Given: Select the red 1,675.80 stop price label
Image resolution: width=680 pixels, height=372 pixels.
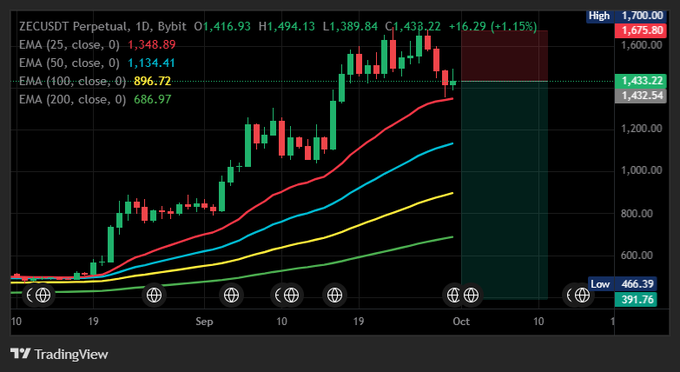Looking at the screenshot, I should pyautogui.click(x=640, y=31).
